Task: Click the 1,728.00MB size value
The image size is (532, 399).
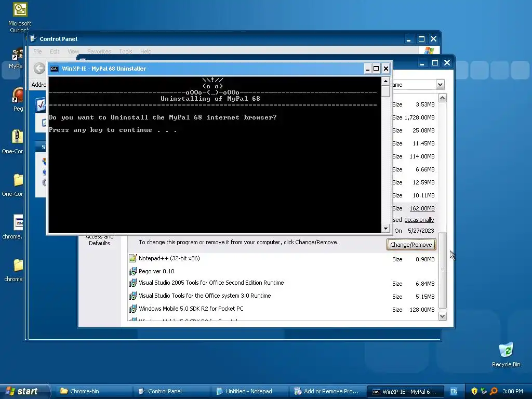Action: click(419, 117)
